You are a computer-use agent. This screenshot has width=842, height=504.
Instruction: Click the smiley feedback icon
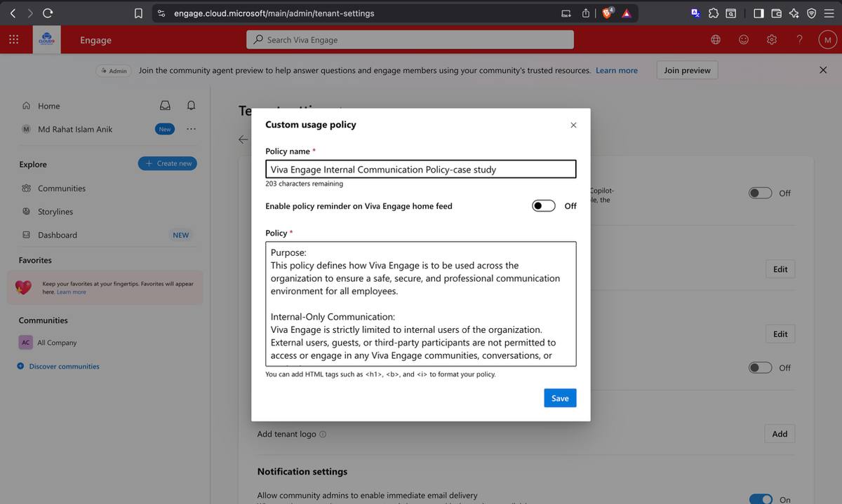pos(744,40)
